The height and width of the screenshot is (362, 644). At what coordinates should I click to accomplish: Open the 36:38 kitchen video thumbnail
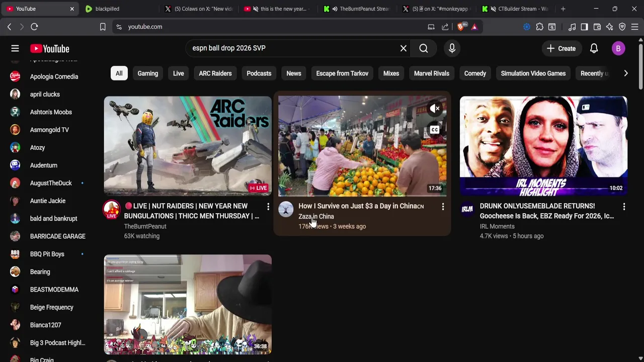[x=188, y=305]
